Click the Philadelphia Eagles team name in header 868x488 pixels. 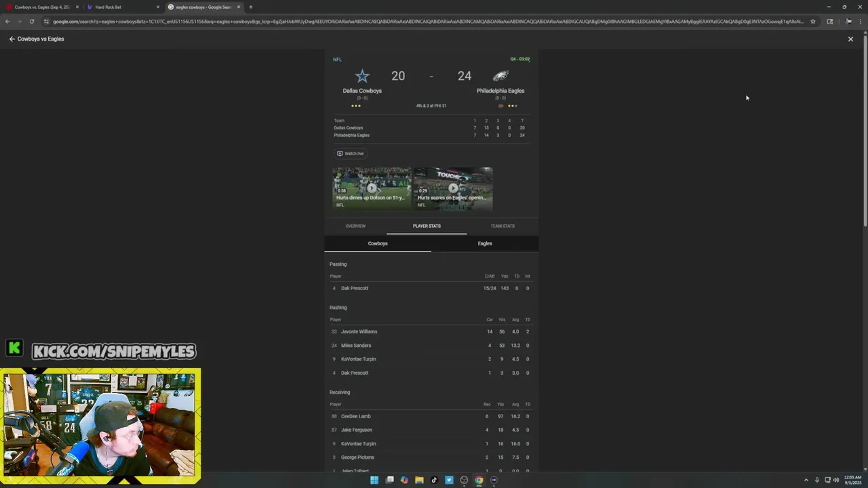pyautogui.click(x=500, y=91)
